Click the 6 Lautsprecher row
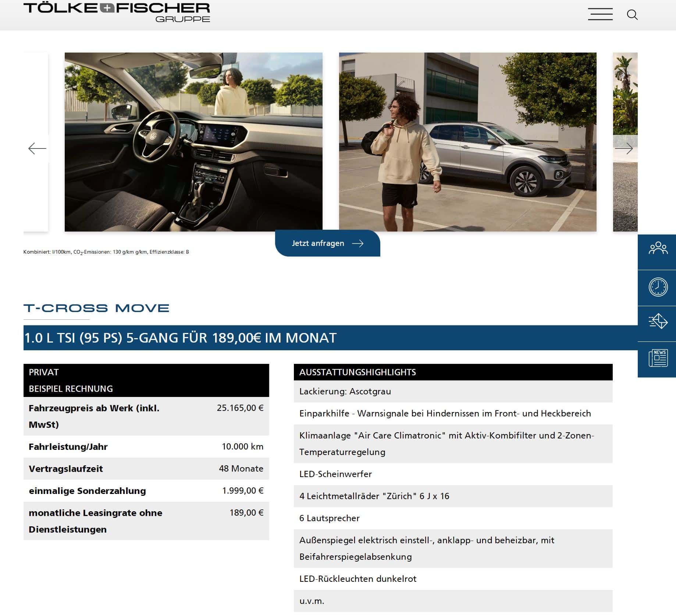 [x=453, y=518]
